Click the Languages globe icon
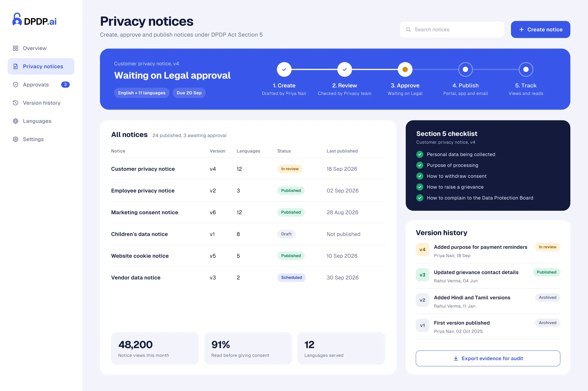Image resolution: width=588 pixels, height=391 pixels. coord(16,121)
